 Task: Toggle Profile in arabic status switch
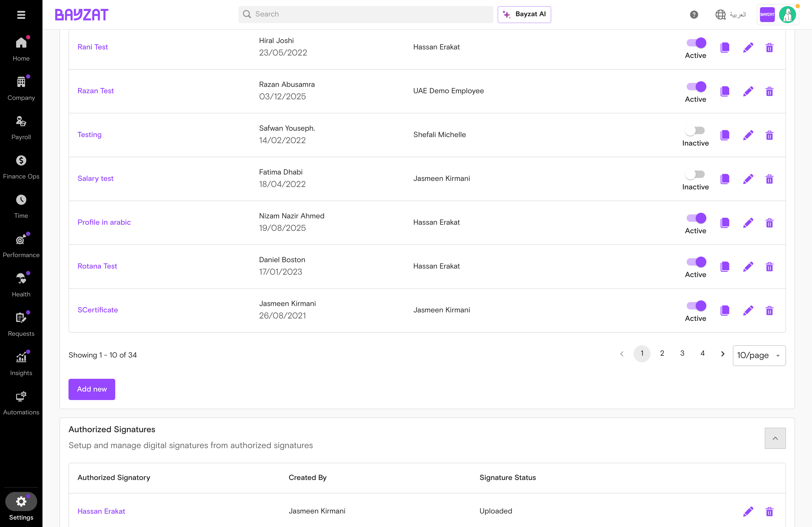(x=696, y=218)
